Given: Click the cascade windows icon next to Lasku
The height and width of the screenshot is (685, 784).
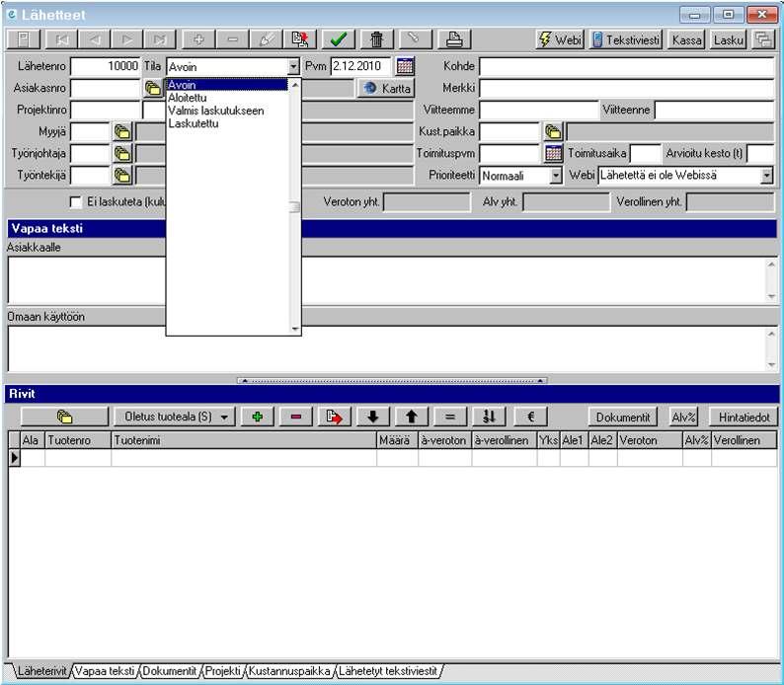Looking at the screenshot, I should 763,38.
